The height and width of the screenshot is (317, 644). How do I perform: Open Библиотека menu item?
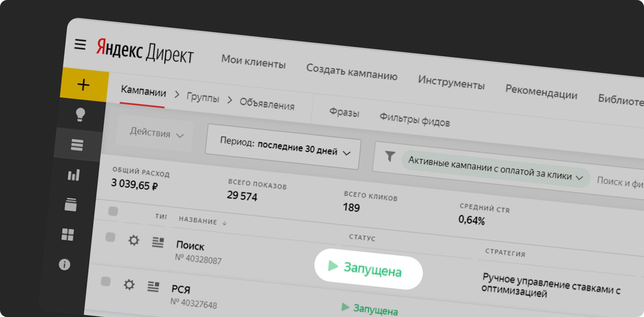coord(621,100)
